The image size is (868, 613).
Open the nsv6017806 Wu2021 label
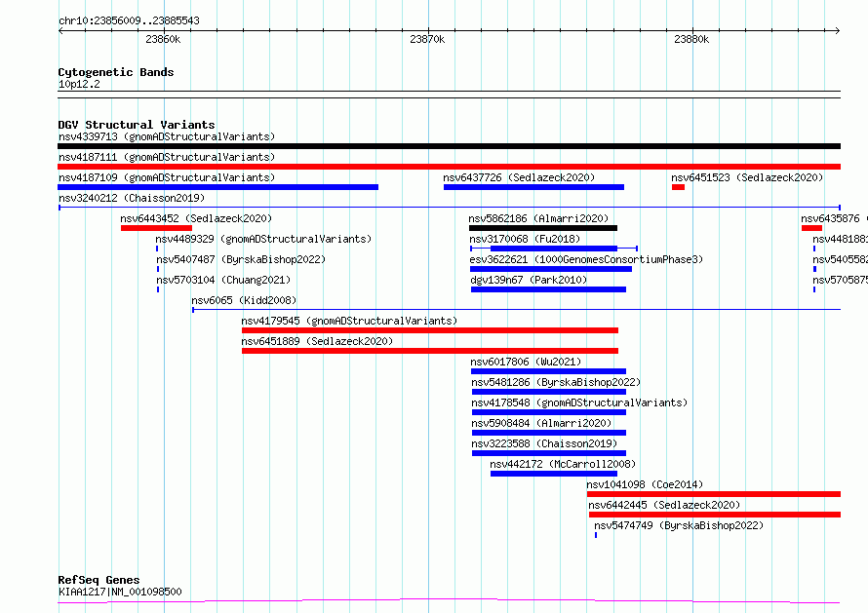click(526, 362)
